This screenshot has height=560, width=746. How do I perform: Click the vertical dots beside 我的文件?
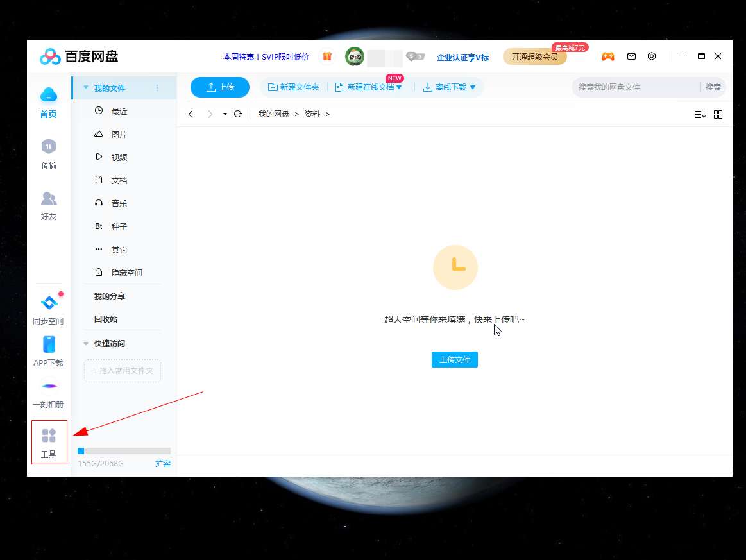[x=158, y=88]
